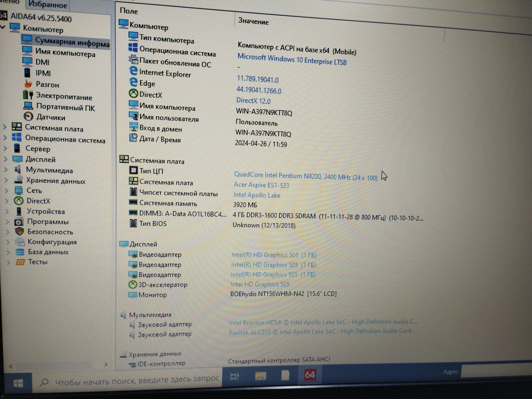
Task: Open the IPMI icon in tree
Action: click(x=27, y=73)
